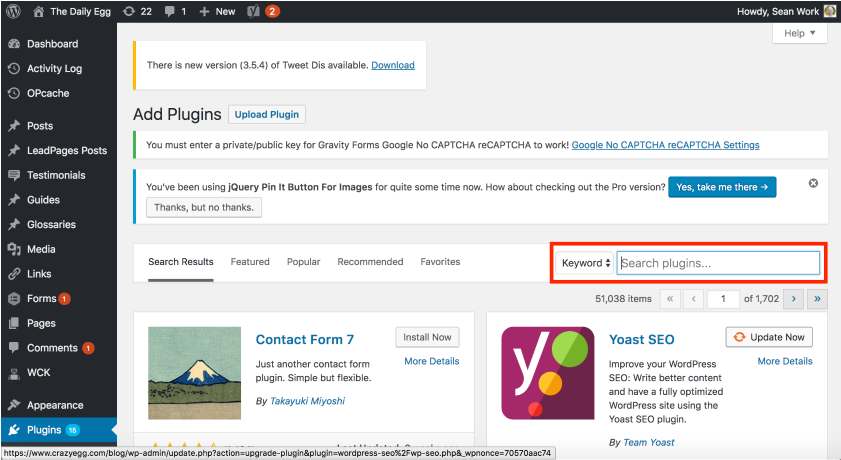
Task: Open the WCK sidebar item
Action: [38, 373]
